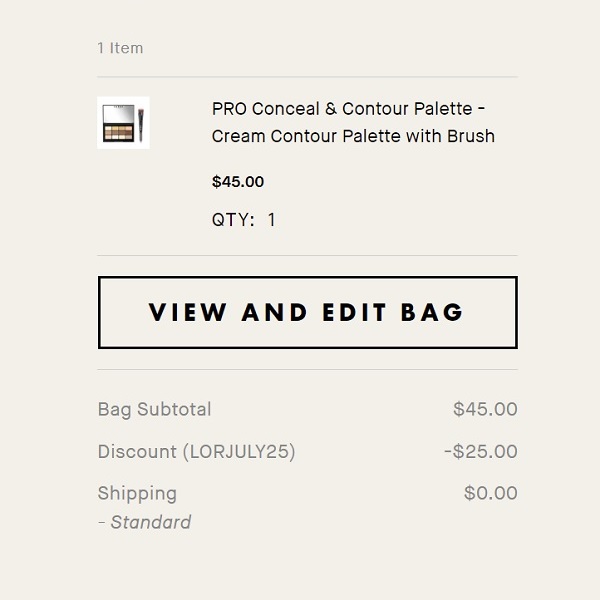Select the -$25.00 discount amount
Screen dimensions: 600x600
[x=481, y=451]
